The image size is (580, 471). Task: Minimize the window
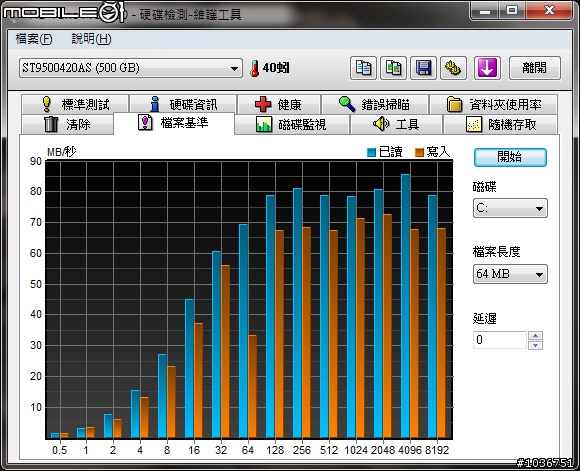485,11
